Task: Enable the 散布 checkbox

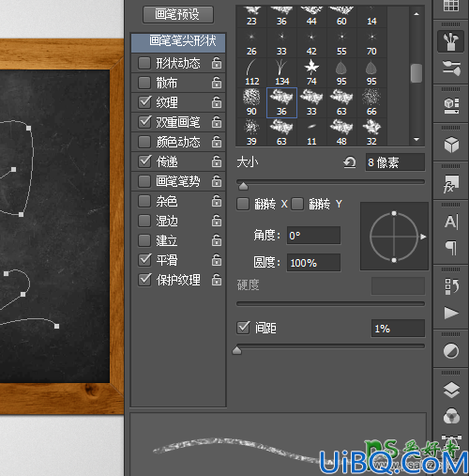Action: [x=144, y=83]
